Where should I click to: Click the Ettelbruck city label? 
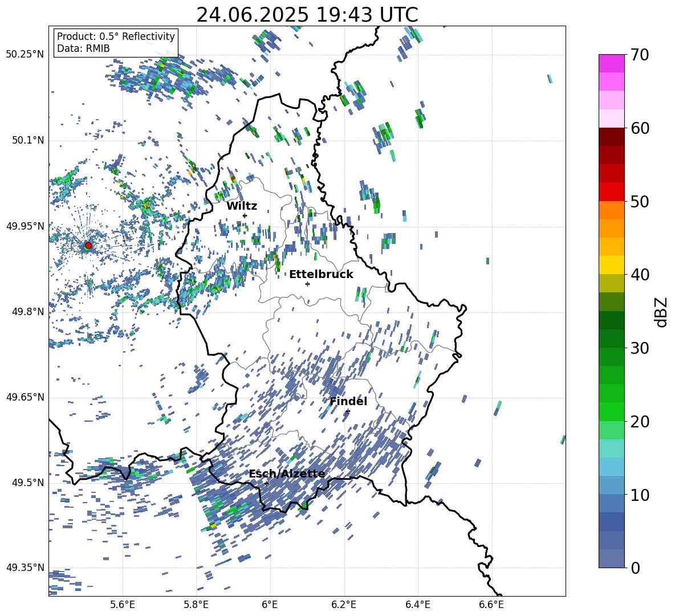321,275
